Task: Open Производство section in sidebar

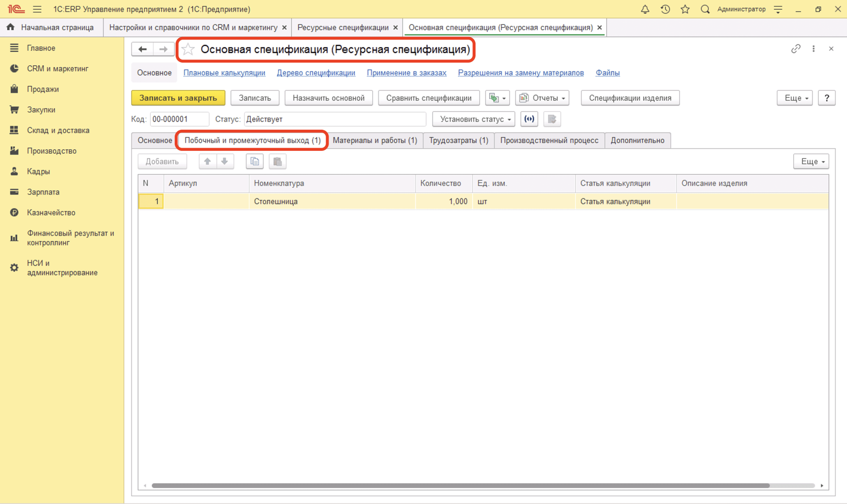Action: 52,151
